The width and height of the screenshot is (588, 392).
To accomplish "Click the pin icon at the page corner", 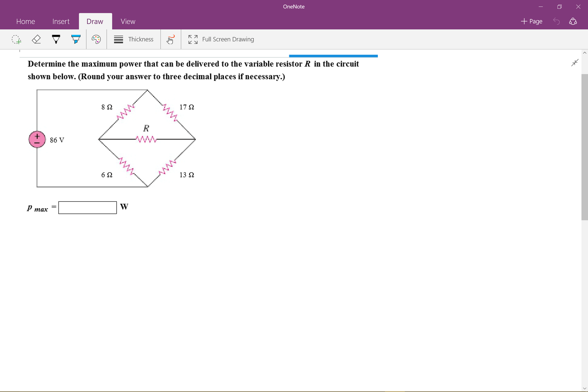I will coord(575,63).
